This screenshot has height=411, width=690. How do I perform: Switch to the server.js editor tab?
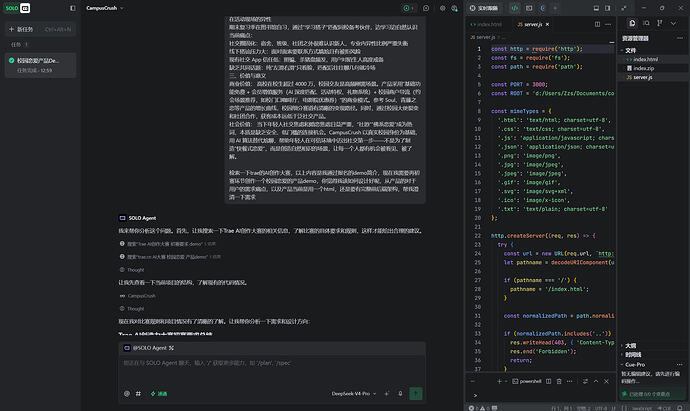pos(530,24)
